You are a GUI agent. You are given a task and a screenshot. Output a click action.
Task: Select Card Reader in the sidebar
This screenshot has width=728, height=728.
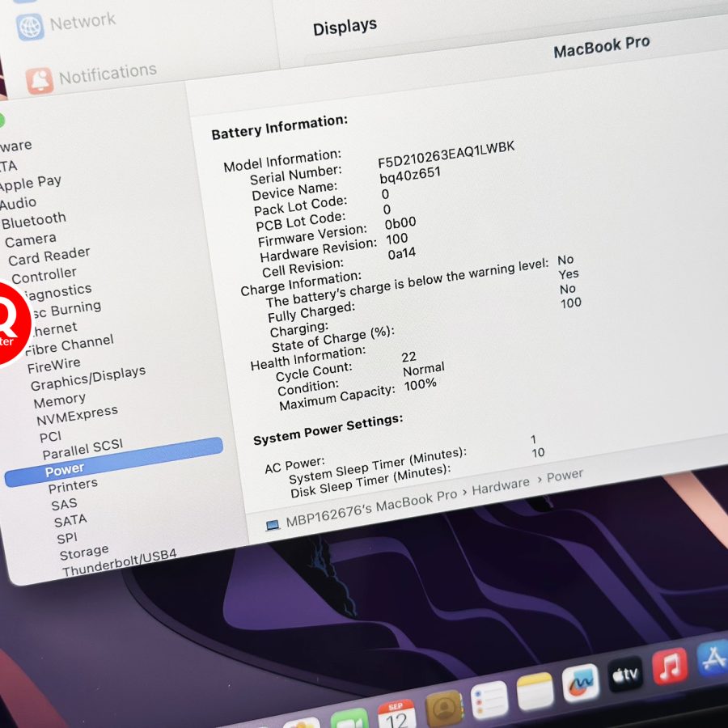49,256
